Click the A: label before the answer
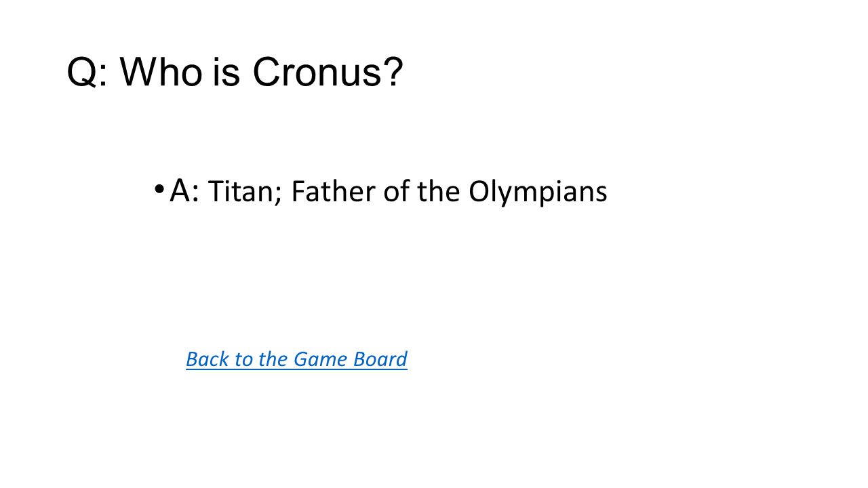Image resolution: width=868 pixels, height=488 pixels. click(x=184, y=190)
